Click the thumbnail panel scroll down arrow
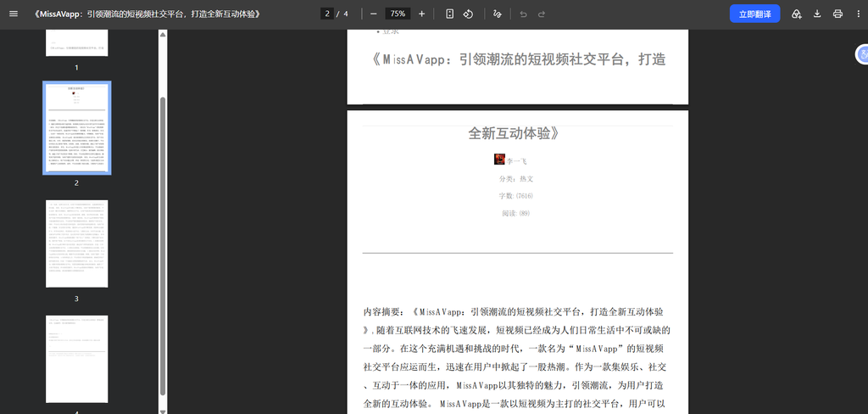Image resolution: width=868 pixels, height=414 pixels. click(163, 411)
